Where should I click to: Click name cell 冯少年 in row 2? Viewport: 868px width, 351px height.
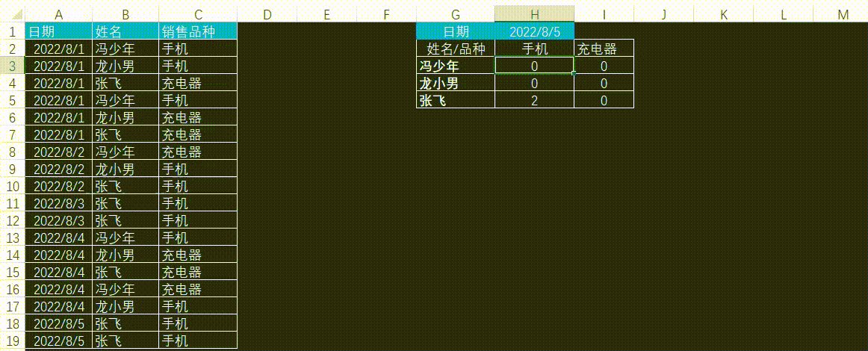pyautogui.click(x=125, y=49)
